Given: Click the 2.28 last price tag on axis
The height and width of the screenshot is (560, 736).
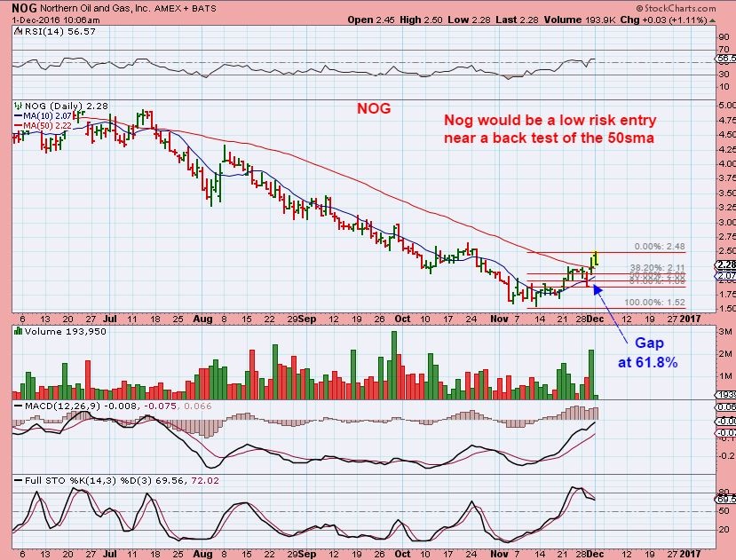Looking at the screenshot, I should [724, 264].
